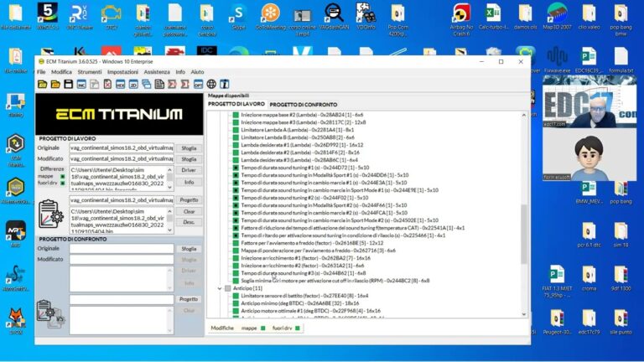Select 'Iniezione arricchimento #1 (factor)' row

[305, 258]
